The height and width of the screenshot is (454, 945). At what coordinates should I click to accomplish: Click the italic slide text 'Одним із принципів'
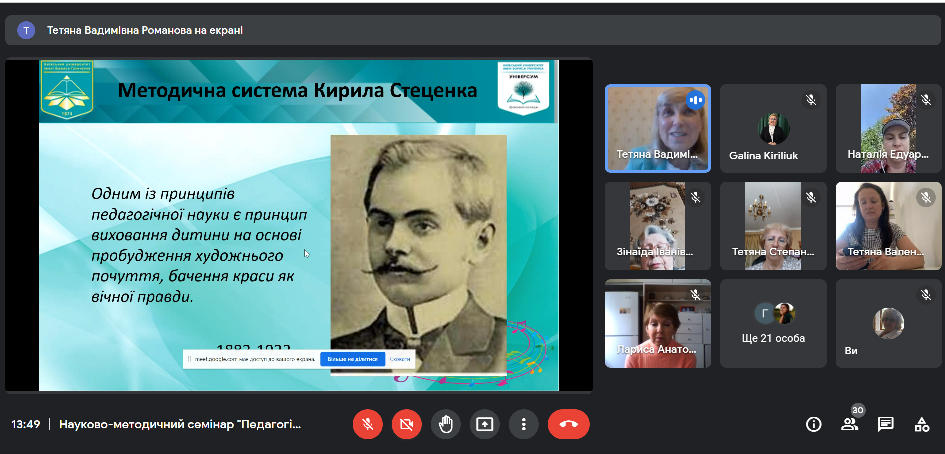163,194
